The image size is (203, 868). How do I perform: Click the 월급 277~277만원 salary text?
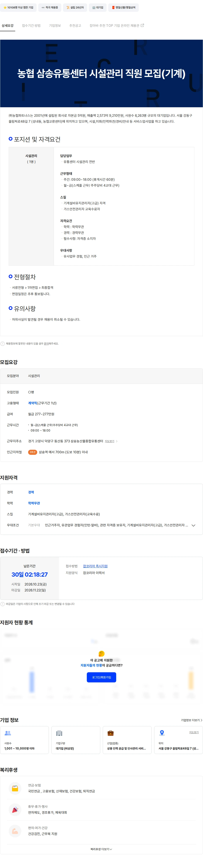[41, 414]
